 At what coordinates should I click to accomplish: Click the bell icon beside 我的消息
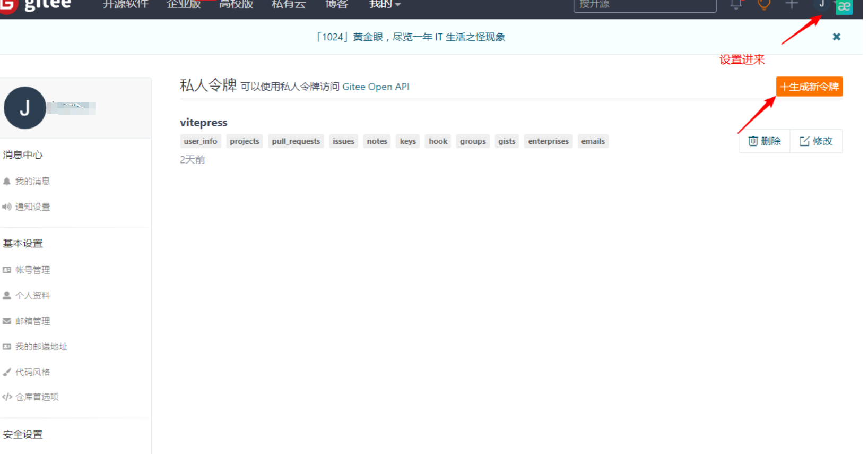tap(7, 181)
